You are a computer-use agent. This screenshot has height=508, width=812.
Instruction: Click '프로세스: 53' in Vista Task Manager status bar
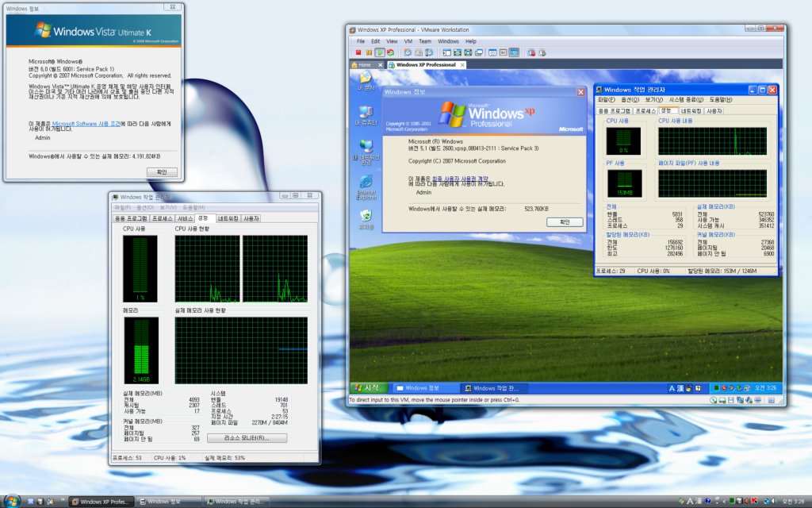click(x=127, y=458)
